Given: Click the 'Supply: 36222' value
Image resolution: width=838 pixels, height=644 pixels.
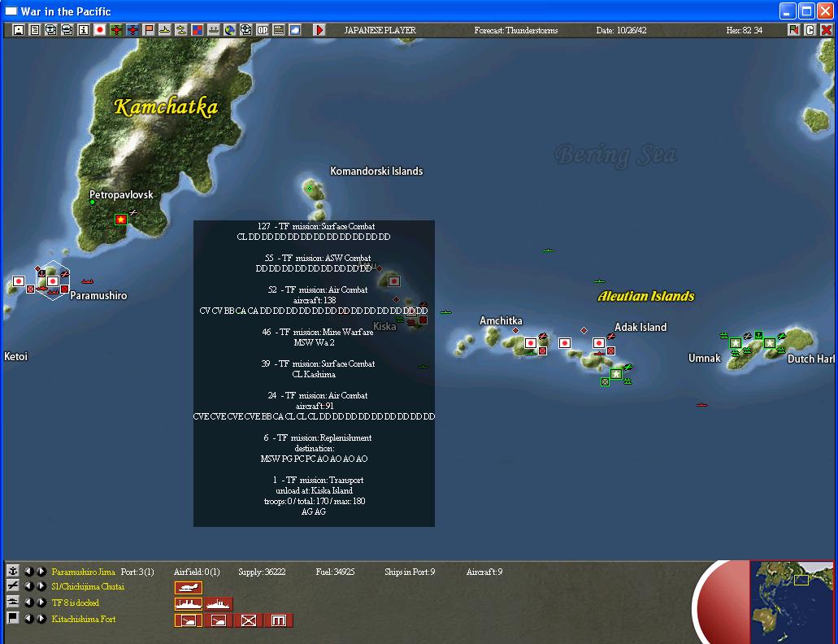Looking at the screenshot, I should 262,572.
